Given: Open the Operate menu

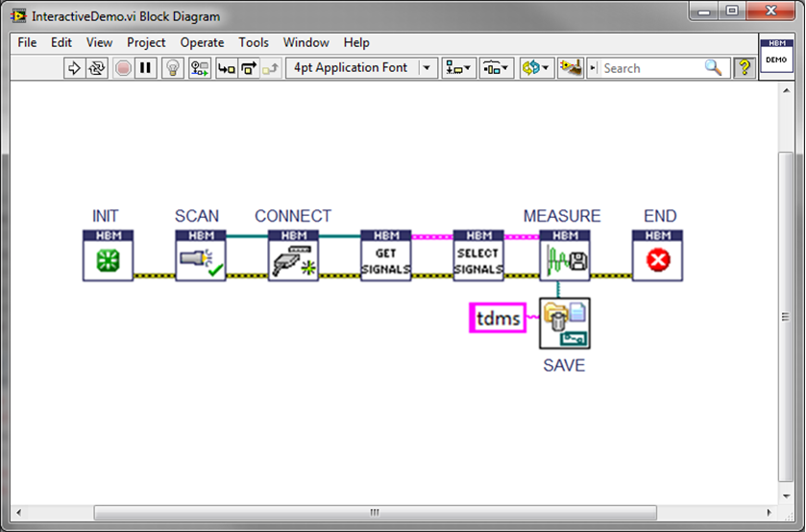Looking at the screenshot, I should (202, 42).
